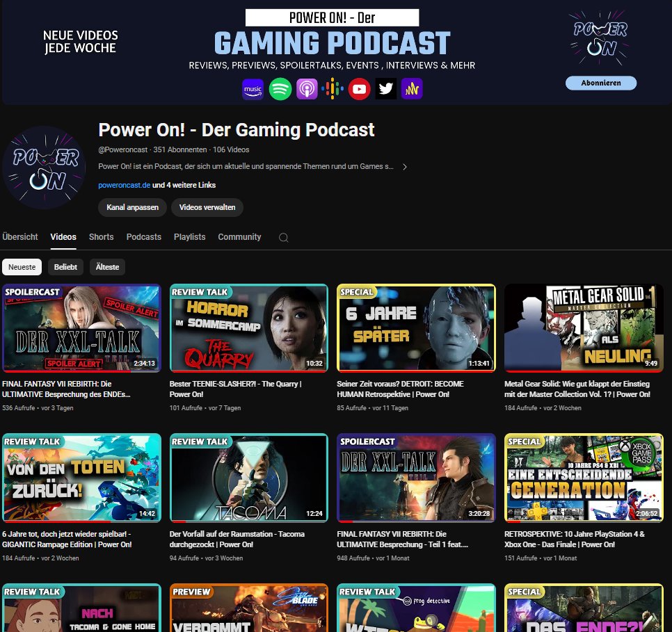Click the Videos verwalten button
The image size is (672, 632).
click(x=207, y=207)
